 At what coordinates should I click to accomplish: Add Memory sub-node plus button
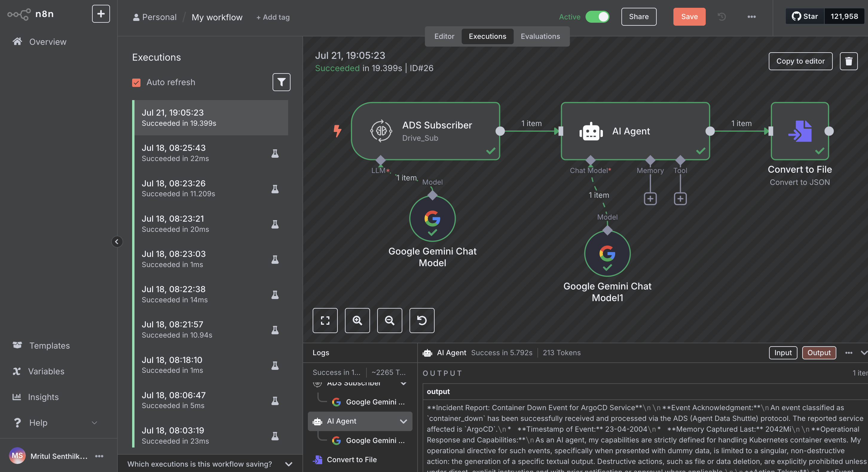coord(650,199)
